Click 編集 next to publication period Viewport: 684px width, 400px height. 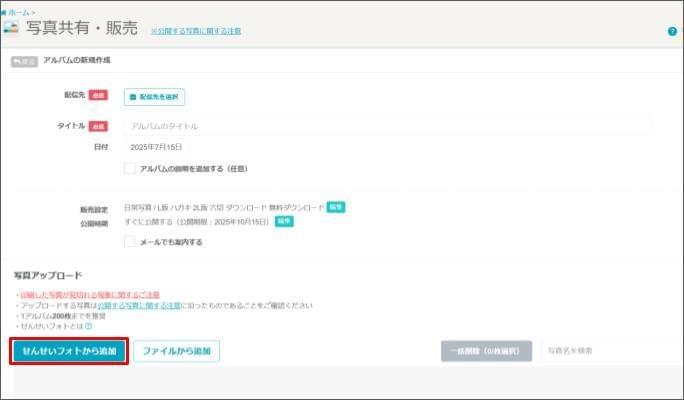click(284, 221)
